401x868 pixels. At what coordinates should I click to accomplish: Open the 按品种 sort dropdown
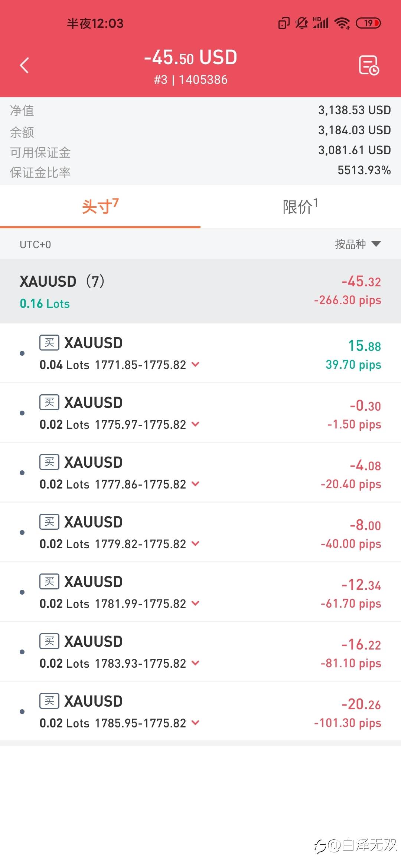click(358, 244)
